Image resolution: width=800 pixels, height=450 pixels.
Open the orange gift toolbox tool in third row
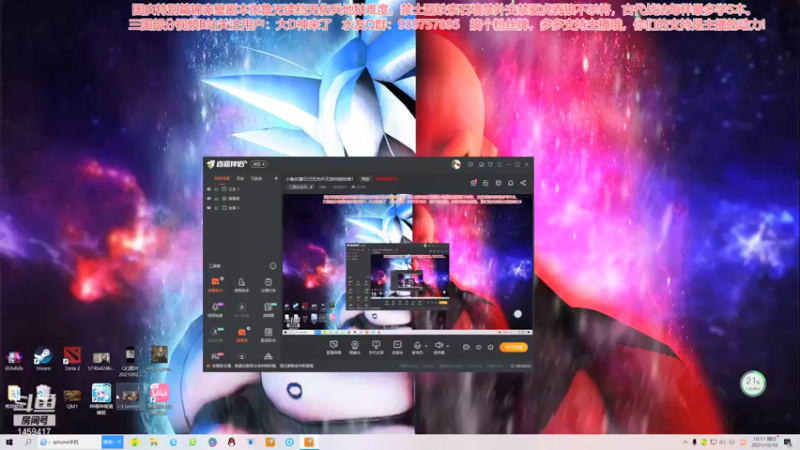coord(242,335)
